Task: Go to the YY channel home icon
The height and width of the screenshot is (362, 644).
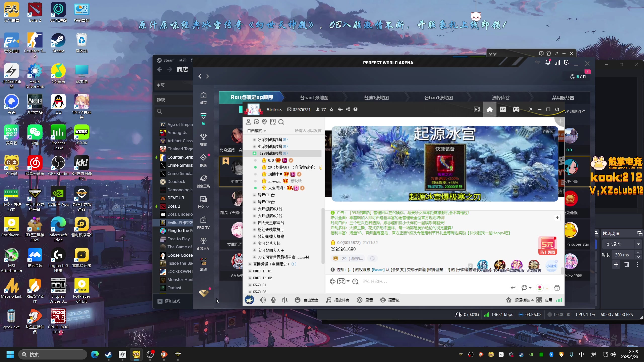Action: pyautogui.click(x=490, y=110)
